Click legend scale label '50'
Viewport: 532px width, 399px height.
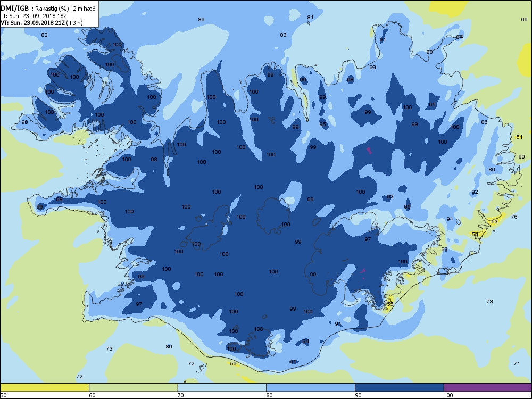3,395
